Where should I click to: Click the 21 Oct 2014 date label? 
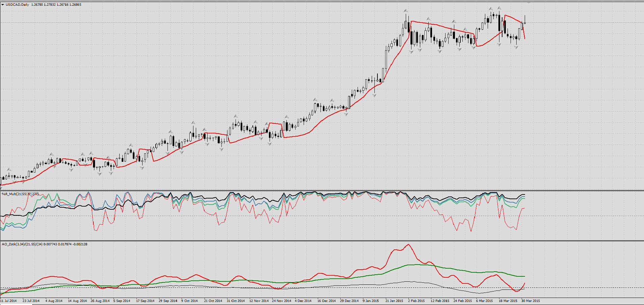213,301
